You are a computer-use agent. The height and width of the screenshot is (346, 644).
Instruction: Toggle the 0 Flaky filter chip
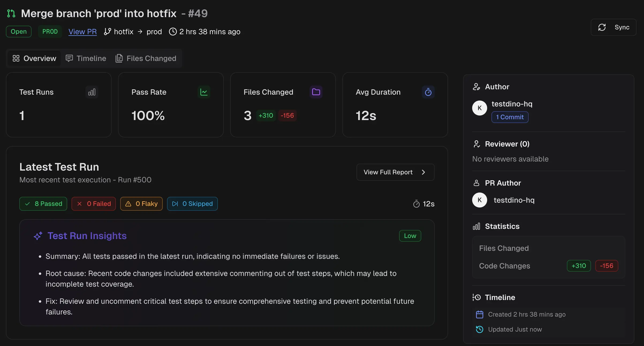141,203
